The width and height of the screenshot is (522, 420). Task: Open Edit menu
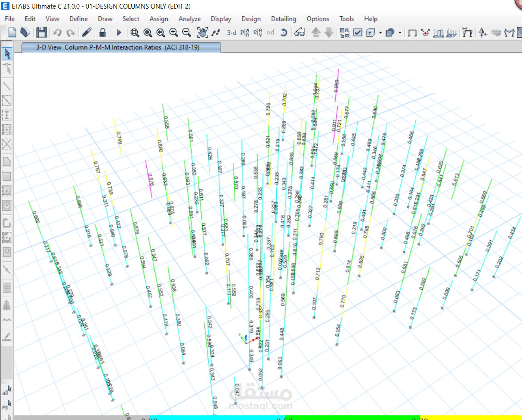point(30,19)
